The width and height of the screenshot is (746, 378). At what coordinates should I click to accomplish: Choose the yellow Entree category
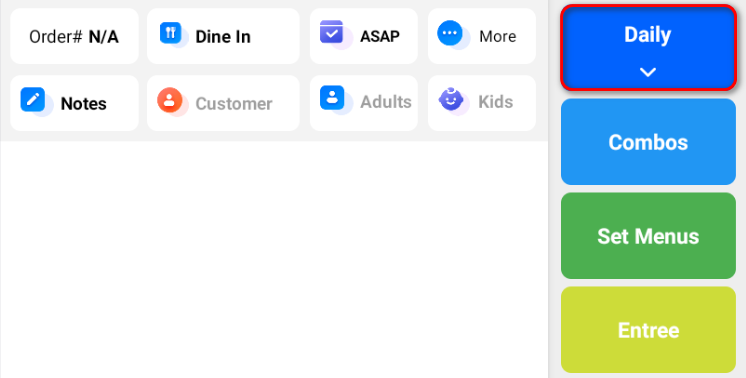(x=648, y=330)
